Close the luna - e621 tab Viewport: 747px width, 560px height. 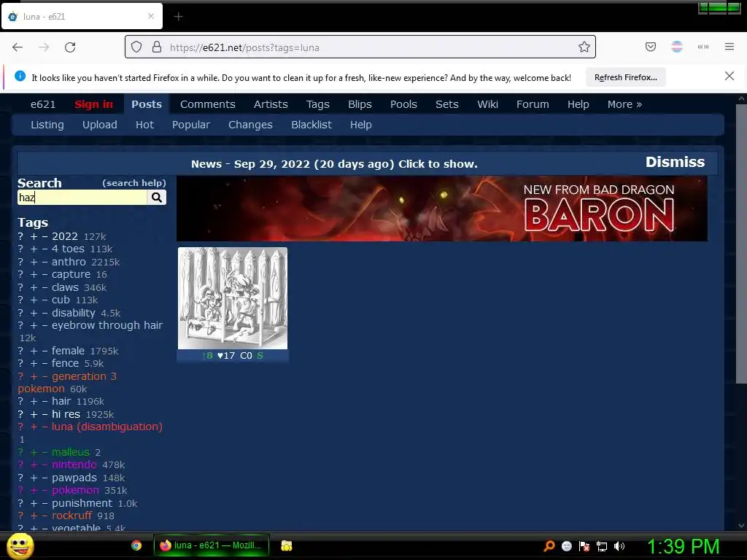151,16
